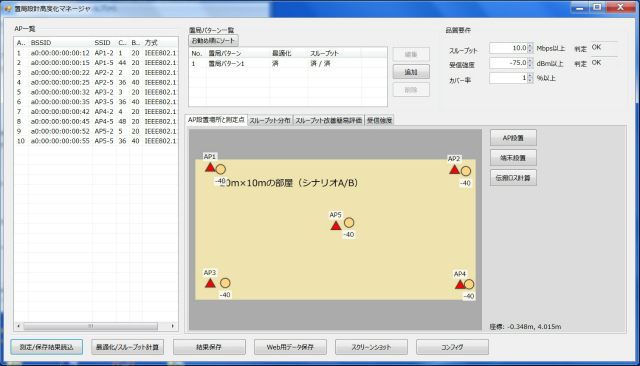Click the AP list scroll-right arrow
This screenshot has height=366, width=640.
tap(173, 326)
